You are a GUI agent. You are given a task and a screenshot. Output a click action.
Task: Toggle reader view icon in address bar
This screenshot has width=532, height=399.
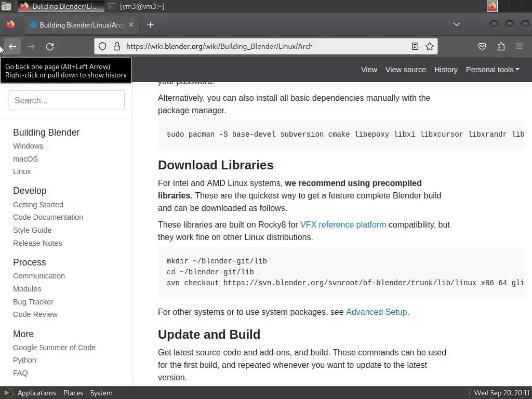415,46
